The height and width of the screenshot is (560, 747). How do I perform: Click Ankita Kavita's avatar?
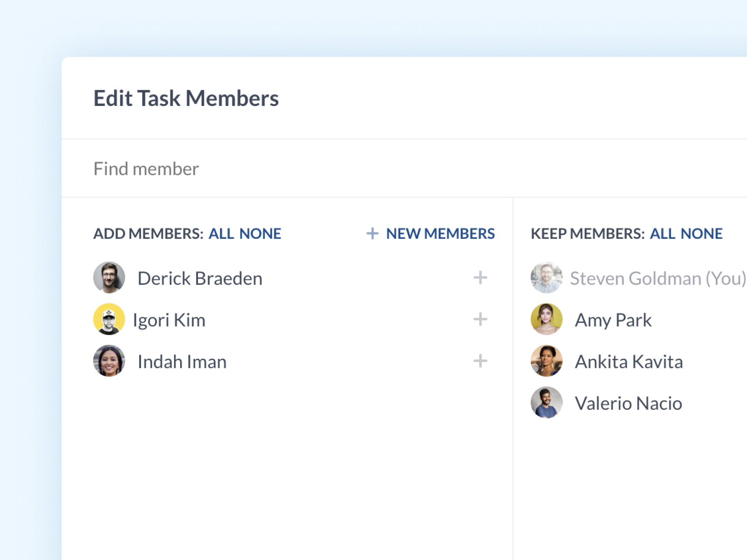click(546, 361)
